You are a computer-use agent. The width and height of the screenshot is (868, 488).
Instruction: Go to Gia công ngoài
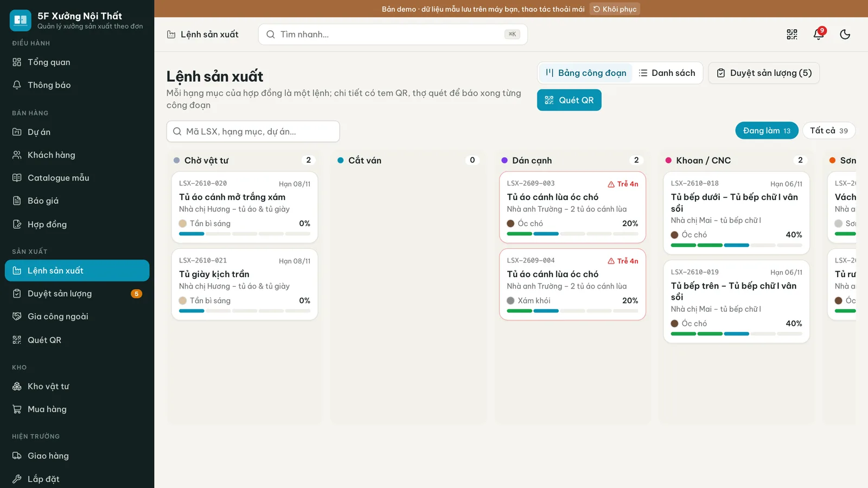coord(77,316)
